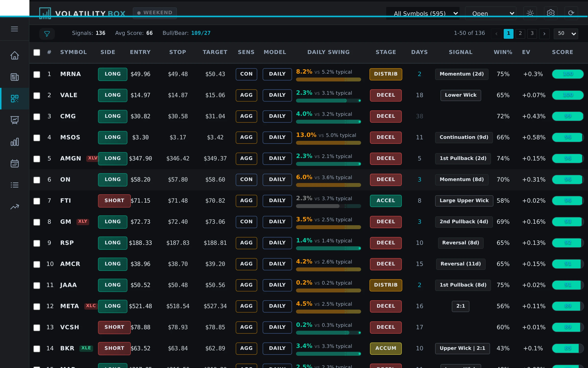The width and height of the screenshot is (588, 368).
Task: Click the ACCUM stage badge on BKR
Action: point(386,348)
